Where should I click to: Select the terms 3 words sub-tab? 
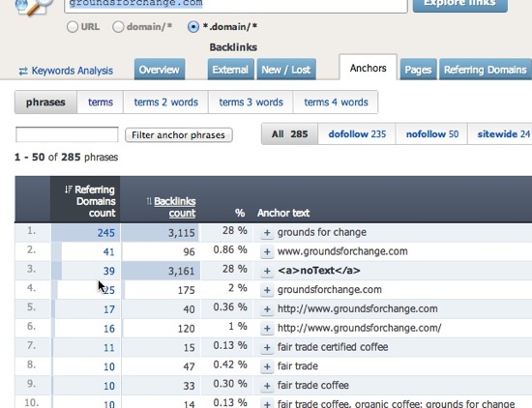[x=251, y=102]
